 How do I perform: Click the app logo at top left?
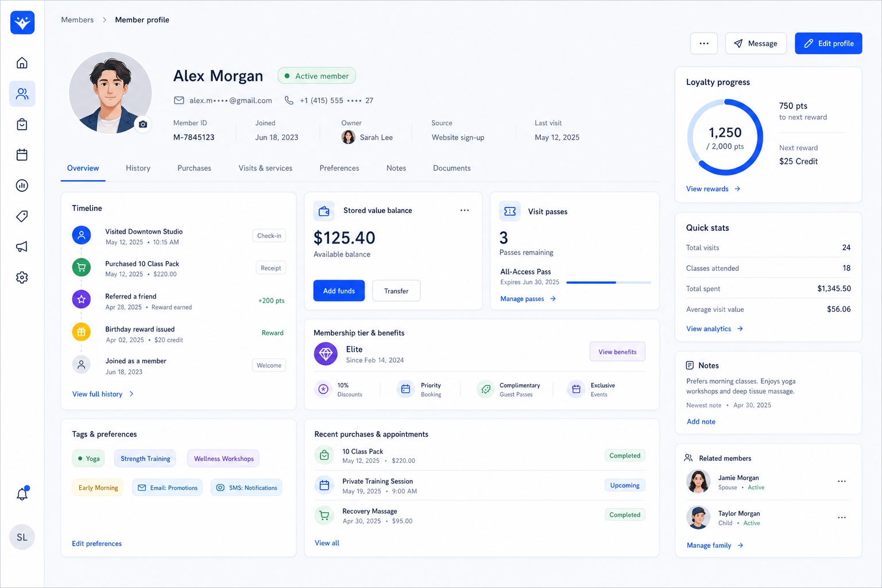(22, 22)
